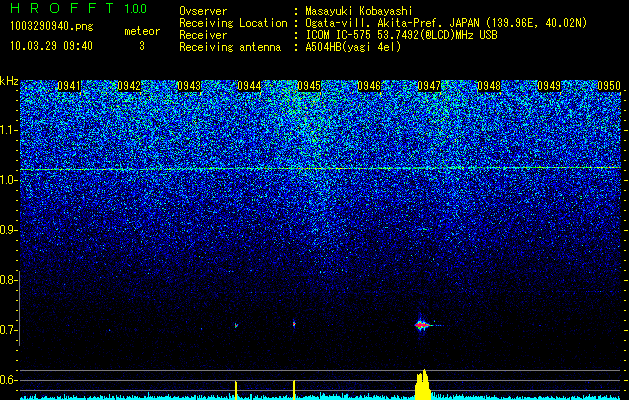Click the 1.1 frequency axis label
This screenshot has width=629, height=400.
pyautogui.click(x=8, y=130)
